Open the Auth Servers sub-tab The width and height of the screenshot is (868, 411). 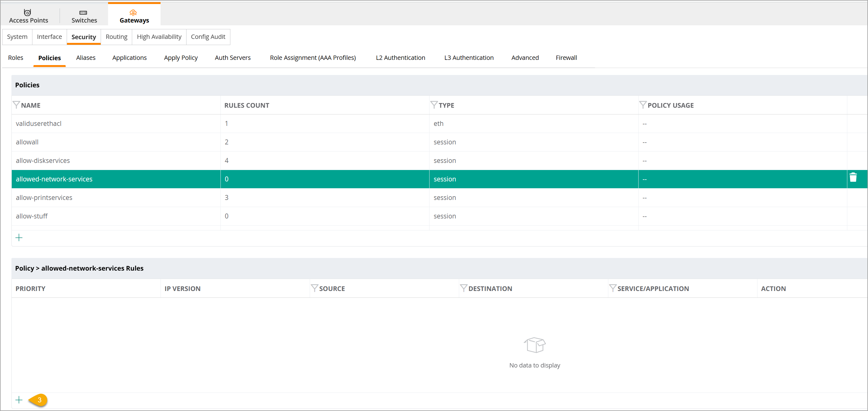(233, 58)
